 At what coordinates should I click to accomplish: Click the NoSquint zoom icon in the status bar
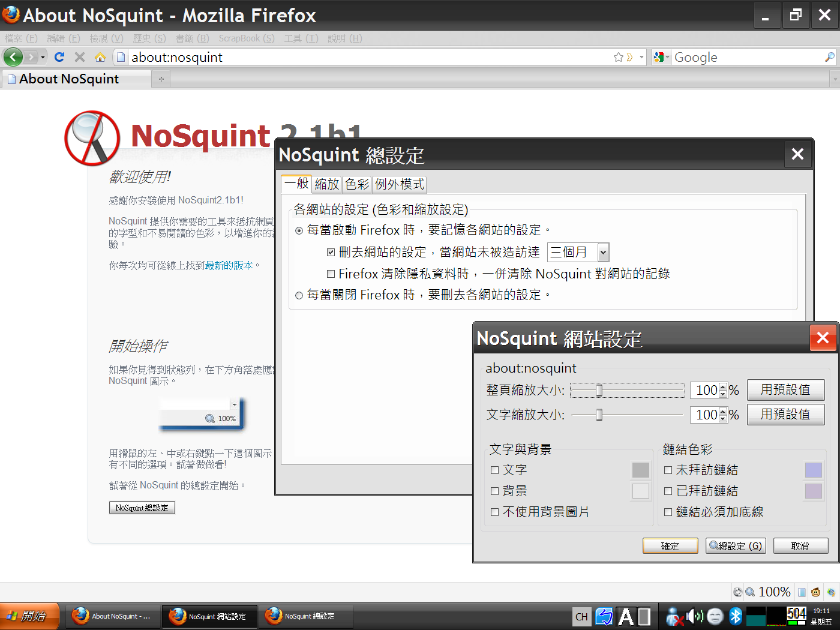coord(750,592)
